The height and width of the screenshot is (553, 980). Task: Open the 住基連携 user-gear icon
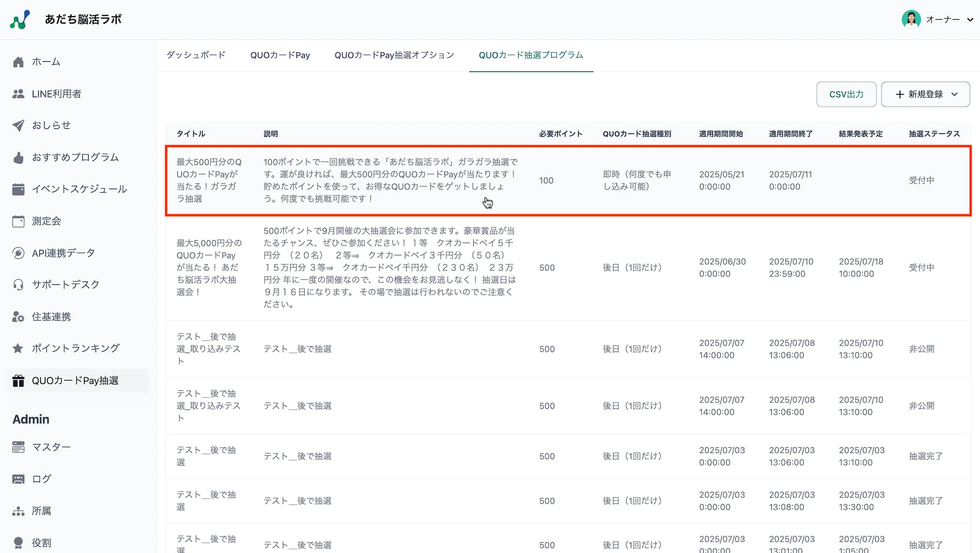19,317
